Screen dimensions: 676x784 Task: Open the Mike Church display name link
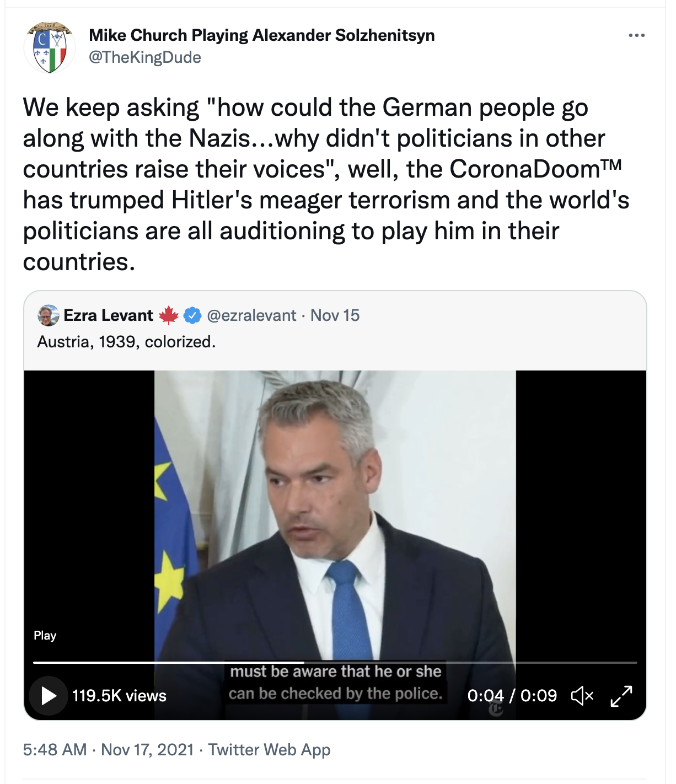pos(262,35)
